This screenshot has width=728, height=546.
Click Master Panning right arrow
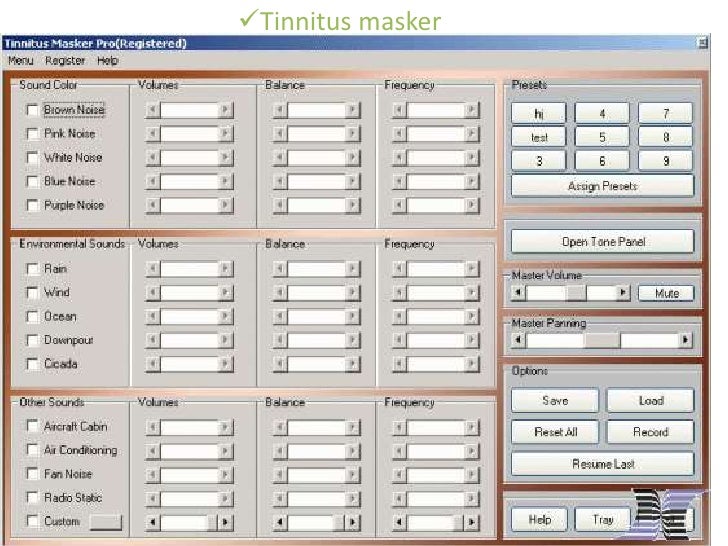686,340
